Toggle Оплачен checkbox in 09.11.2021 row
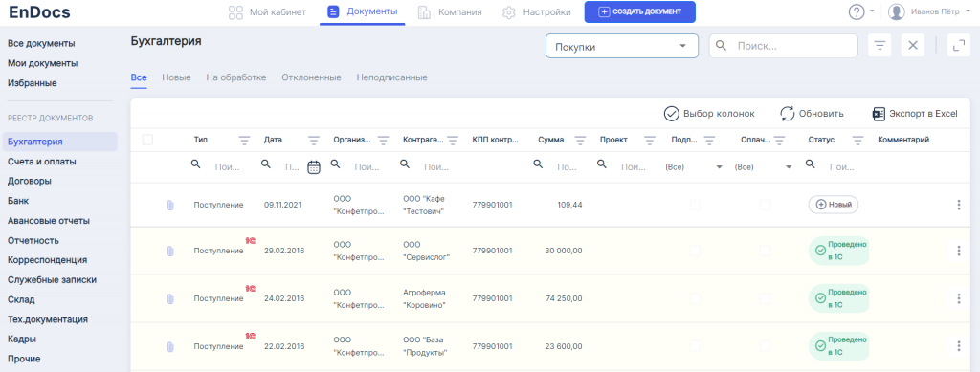This screenshot has width=980, height=372. tap(765, 205)
